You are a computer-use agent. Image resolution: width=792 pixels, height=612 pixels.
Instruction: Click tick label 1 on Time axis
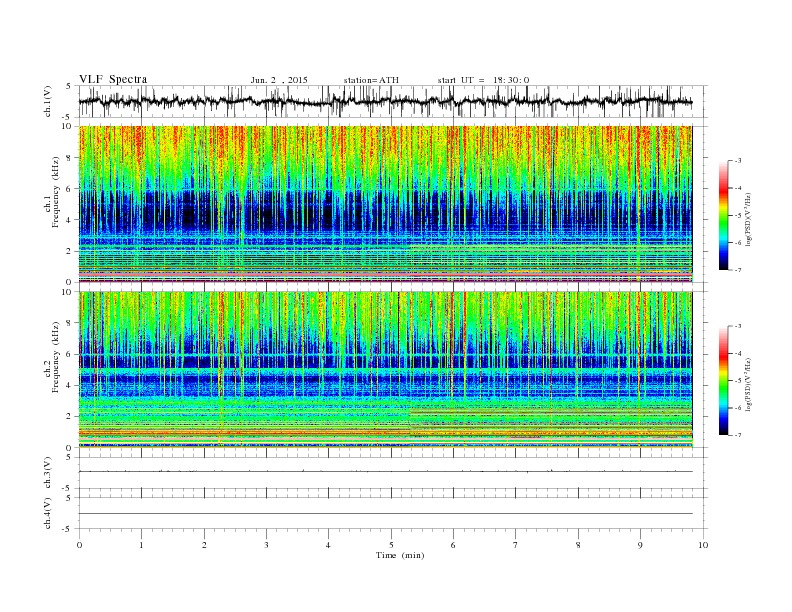[x=141, y=545]
